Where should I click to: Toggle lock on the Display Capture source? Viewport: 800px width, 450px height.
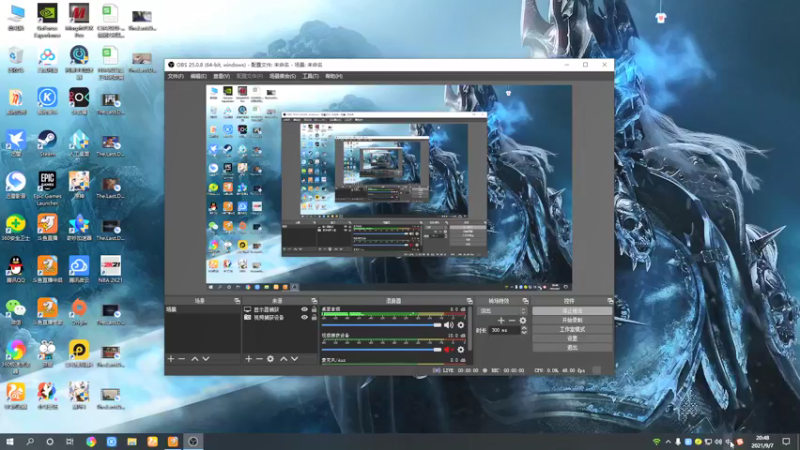click(314, 310)
